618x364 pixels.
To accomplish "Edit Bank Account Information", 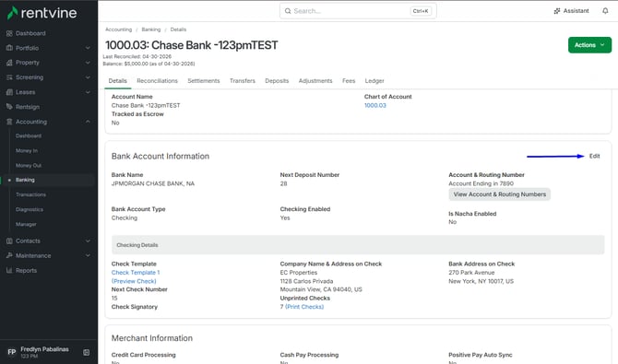I will click(x=594, y=156).
